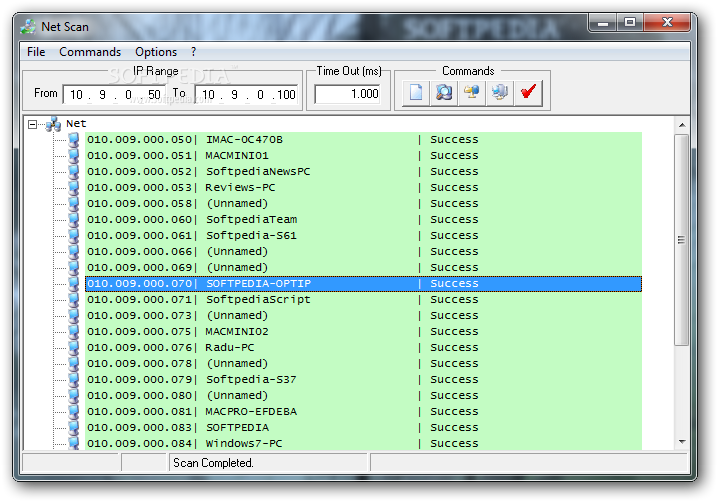Screen dimensions: 718x502
Task: Select row 010.009.000.052 SoftpediaNewsPC
Action: click(x=364, y=172)
